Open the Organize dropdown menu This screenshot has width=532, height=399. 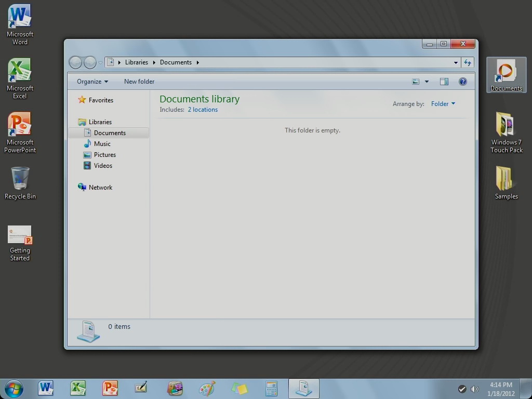92,82
